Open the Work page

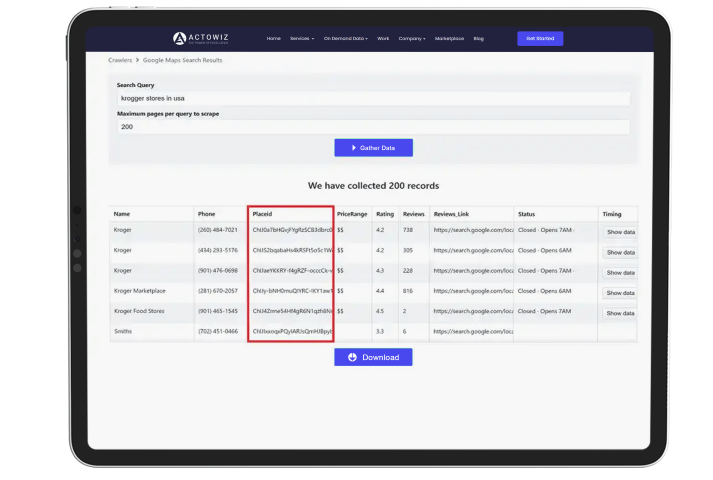[x=383, y=39]
